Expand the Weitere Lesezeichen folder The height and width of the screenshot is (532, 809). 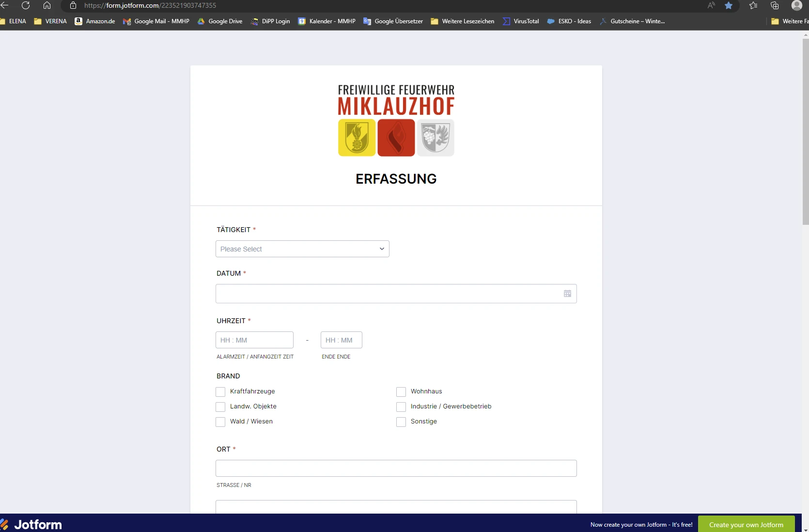coord(462,21)
